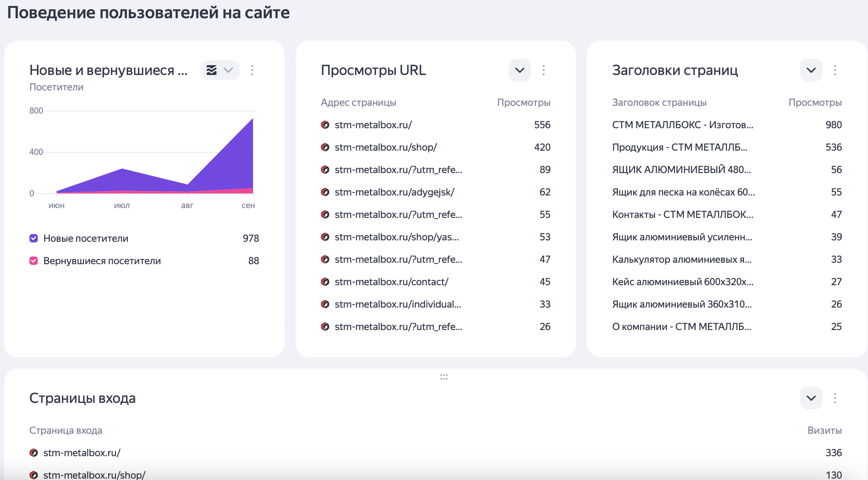Click the favicon beside the stm-metalbox.ru/shop/ row in Просмотры URL
Screen dimensions: 868x480
325,147
